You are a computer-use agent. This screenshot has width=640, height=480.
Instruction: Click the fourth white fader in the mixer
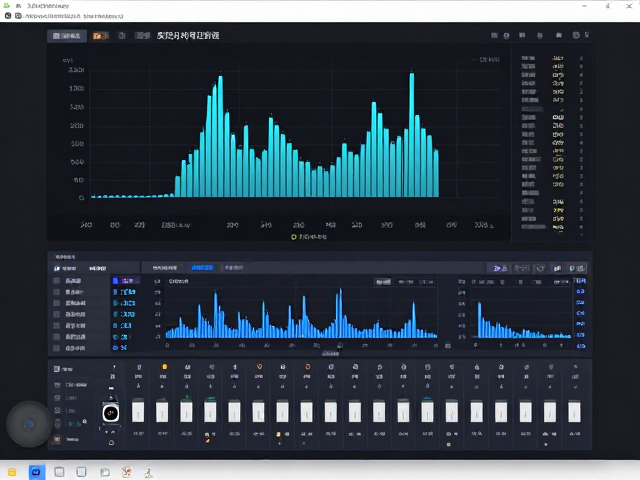point(210,411)
